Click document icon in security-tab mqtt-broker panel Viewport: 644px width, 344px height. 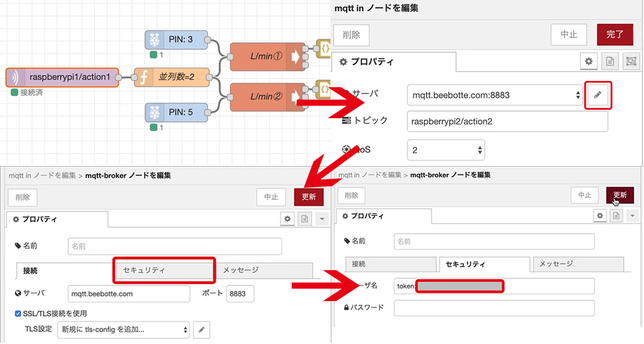click(x=616, y=215)
